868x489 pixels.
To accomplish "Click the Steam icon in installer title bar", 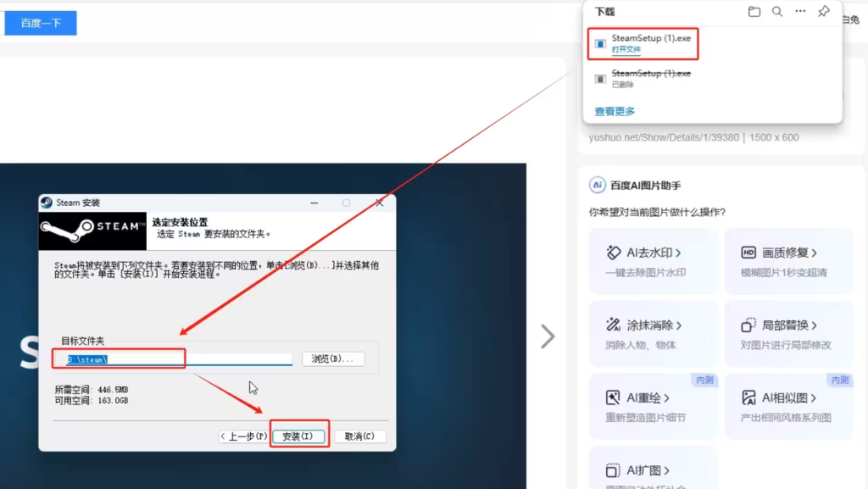I will 47,203.
